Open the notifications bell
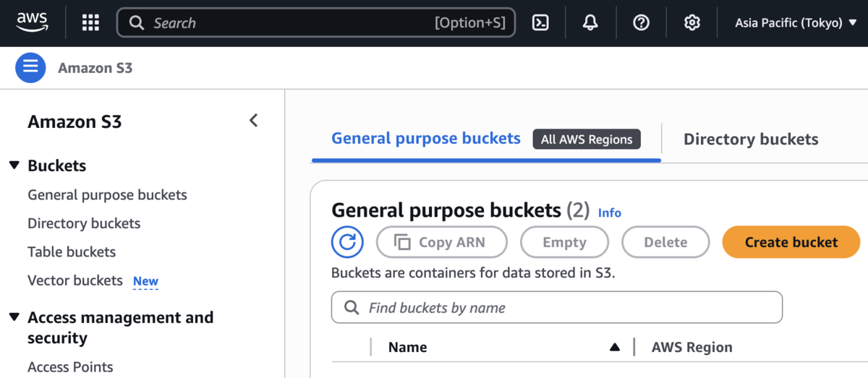868x378 pixels. pyautogui.click(x=590, y=23)
